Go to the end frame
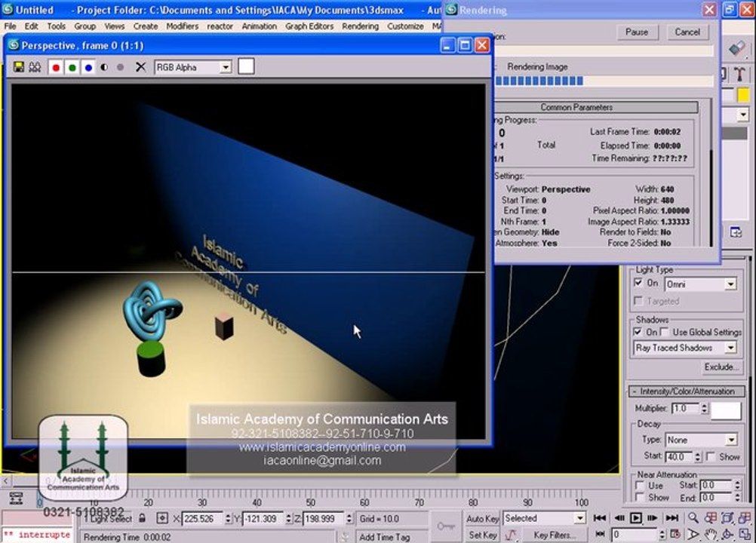Viewport: 756px width, 543px height. tap(671, 518)
